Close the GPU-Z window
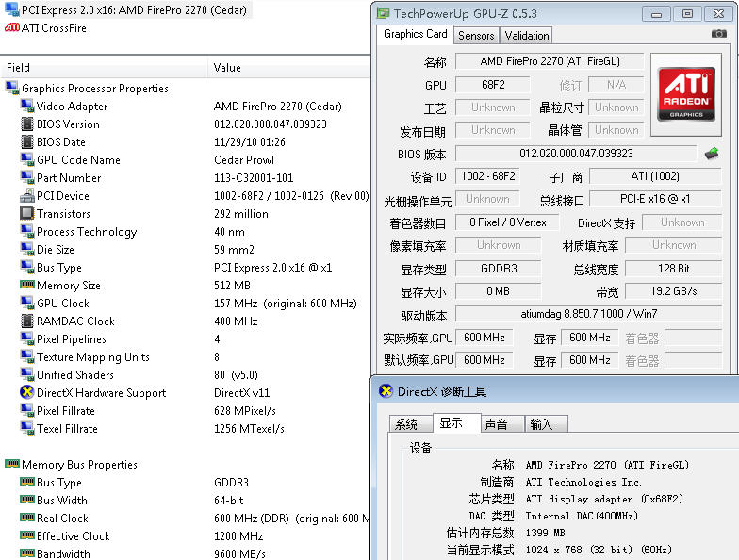Image resolution: width=739 pixels, height=560 pixels. [718, 13]
